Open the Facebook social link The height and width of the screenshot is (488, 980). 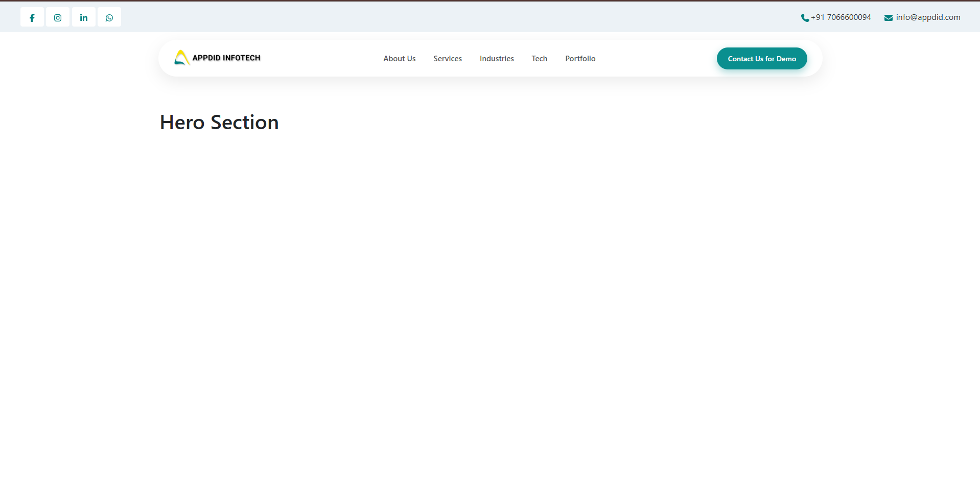32,17
